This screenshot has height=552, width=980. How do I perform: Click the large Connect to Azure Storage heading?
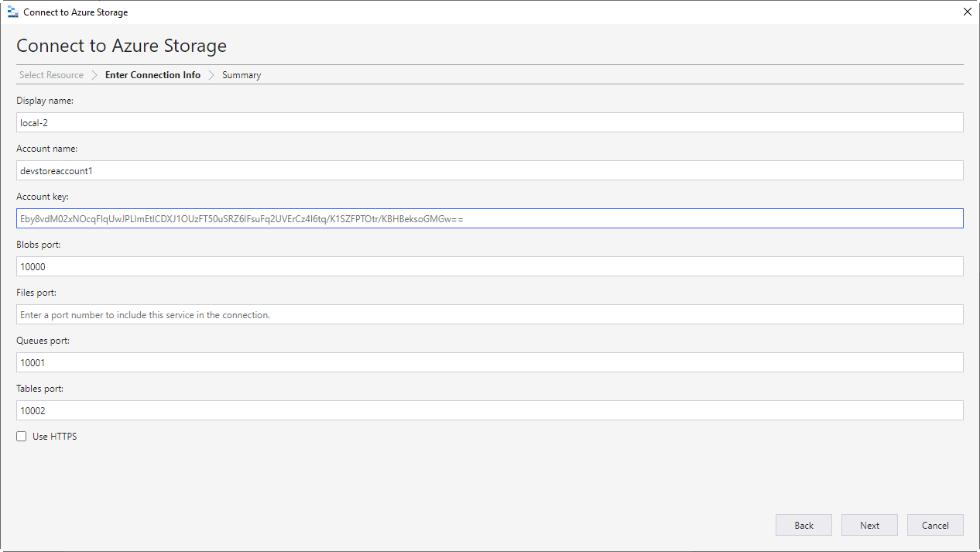[x=122, y=46]
